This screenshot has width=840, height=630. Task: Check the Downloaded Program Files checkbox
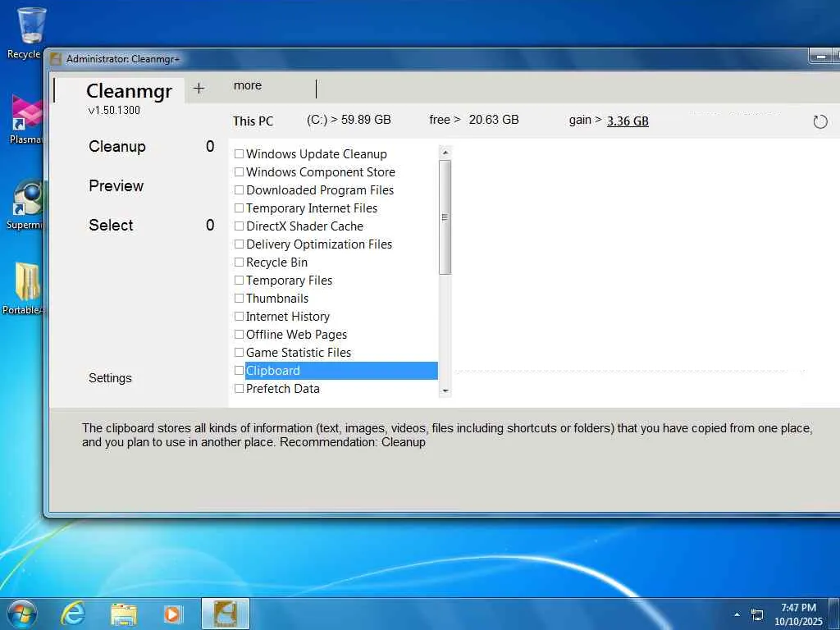[239, 190]
